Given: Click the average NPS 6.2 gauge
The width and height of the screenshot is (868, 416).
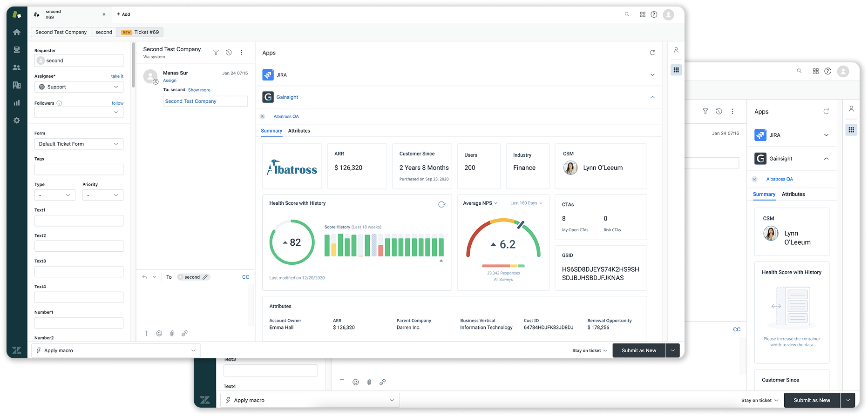Looking at the screenshot, I should tap(503, 238).
